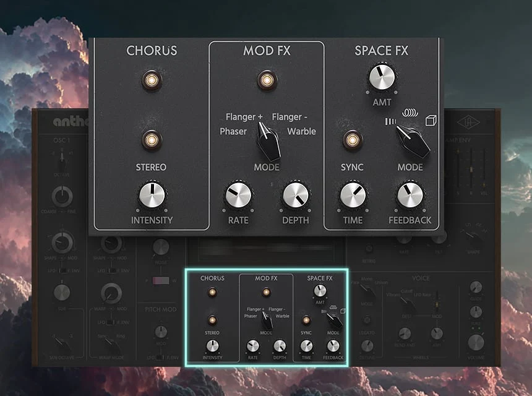Screen dimensions: 532x396
Task: Click the enlarged Mod FX Rate knob
Action: pyautogui.click(x=238, y=196)
